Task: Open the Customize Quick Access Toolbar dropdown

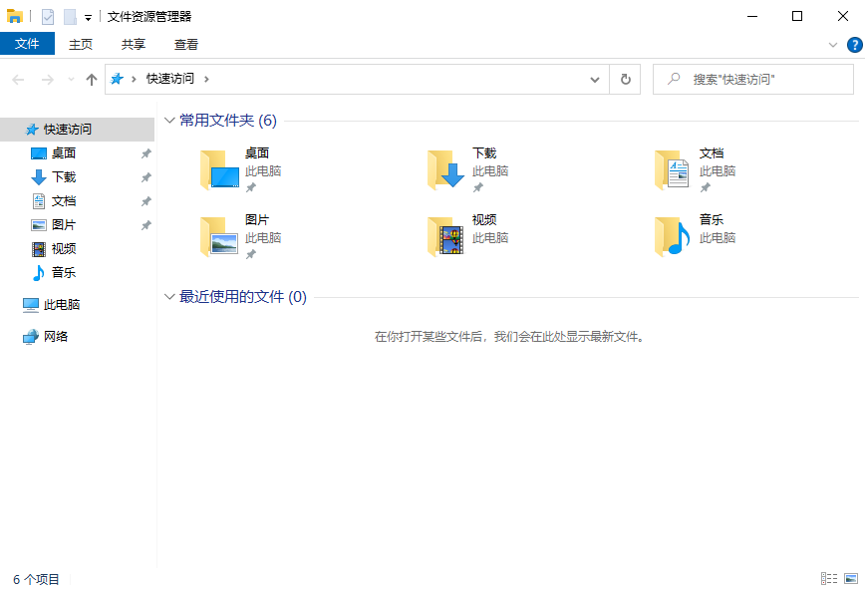Action: (88, 18)
